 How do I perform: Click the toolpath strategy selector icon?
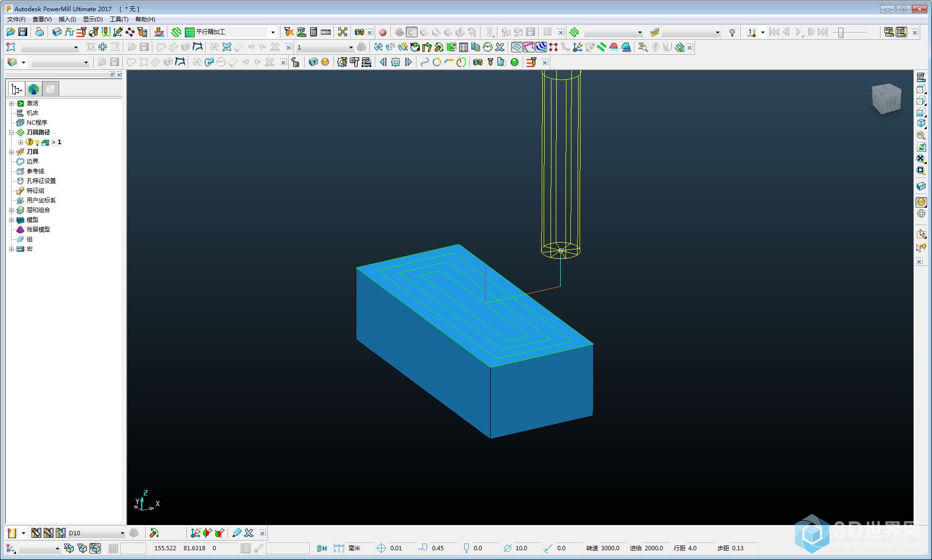(176, 32)
